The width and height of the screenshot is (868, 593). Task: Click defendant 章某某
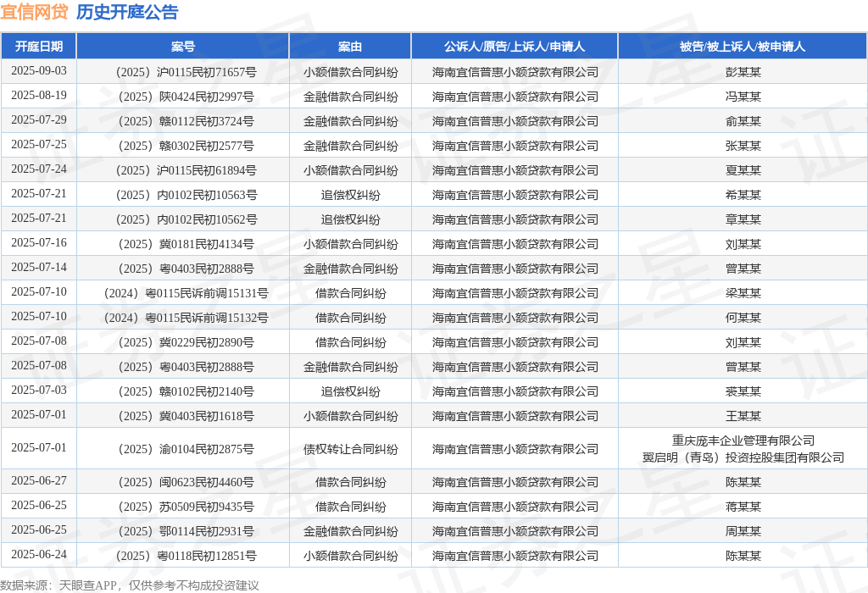click(x=743, y=219)
